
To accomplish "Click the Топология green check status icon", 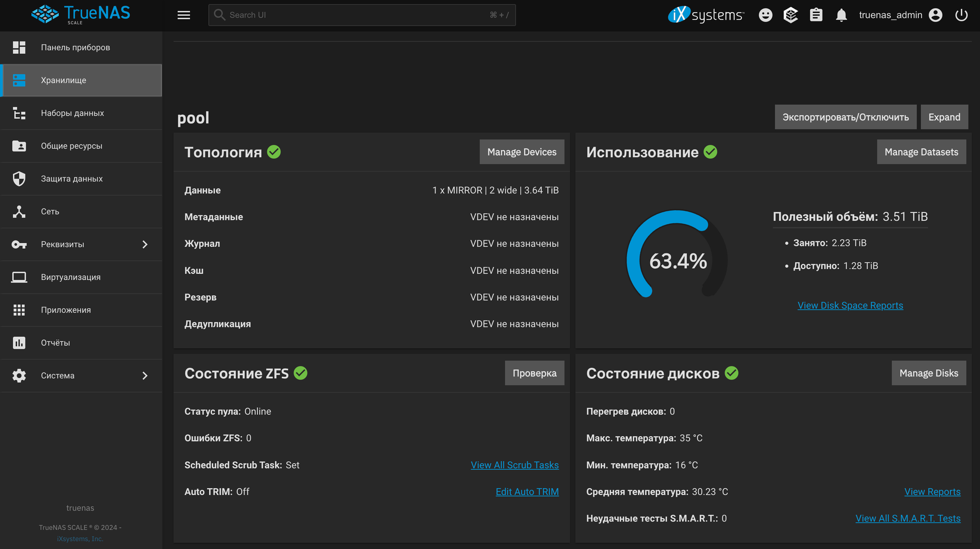I will tap(274, 152).
